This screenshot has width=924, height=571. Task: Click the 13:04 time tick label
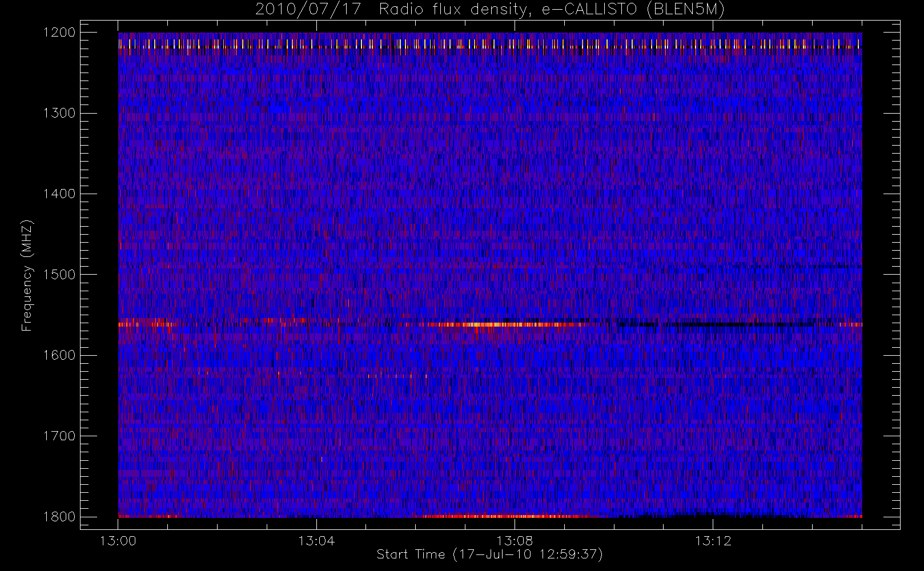(x=316, y=541)
